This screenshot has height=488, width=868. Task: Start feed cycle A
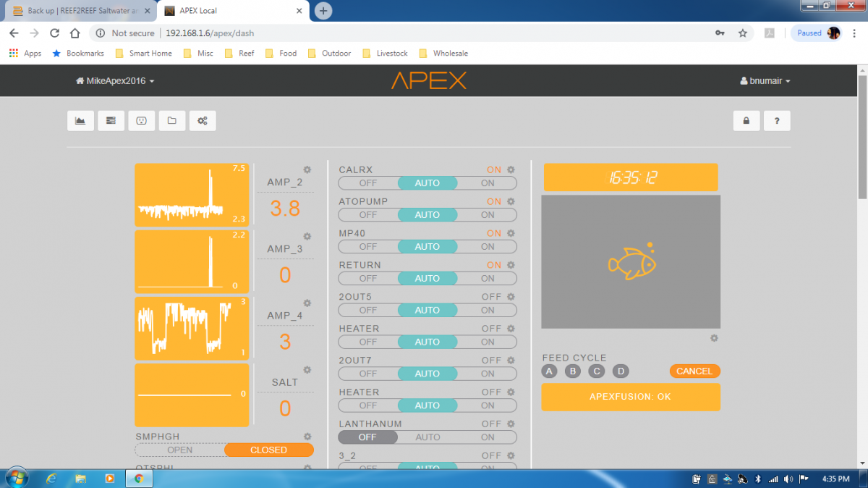point(550,371)
